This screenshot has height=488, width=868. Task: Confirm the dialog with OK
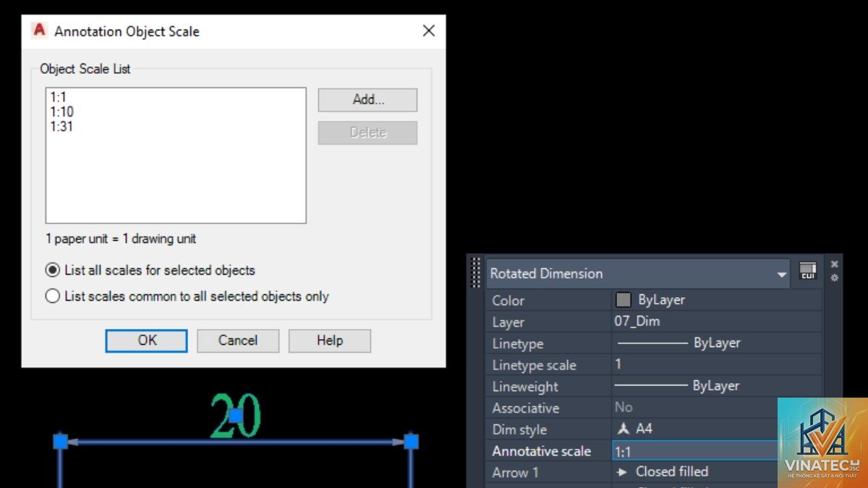tap(147, 341)
